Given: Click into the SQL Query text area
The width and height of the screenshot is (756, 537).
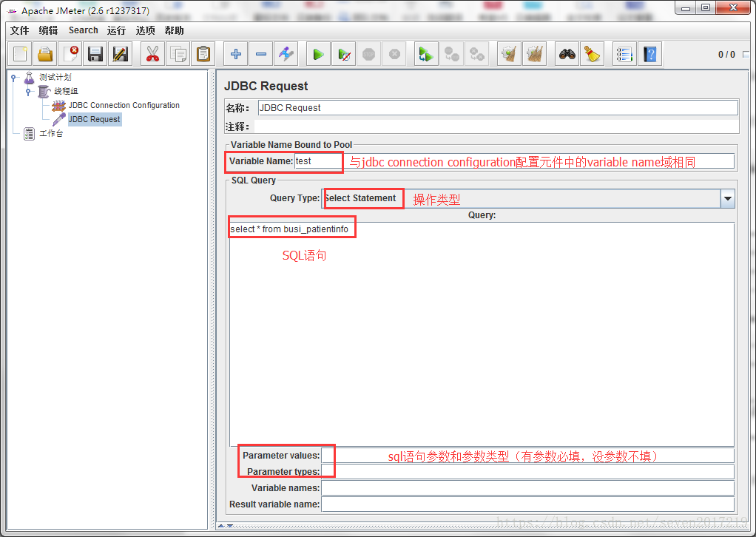Looking at the screenshot, I should (482, 334).
